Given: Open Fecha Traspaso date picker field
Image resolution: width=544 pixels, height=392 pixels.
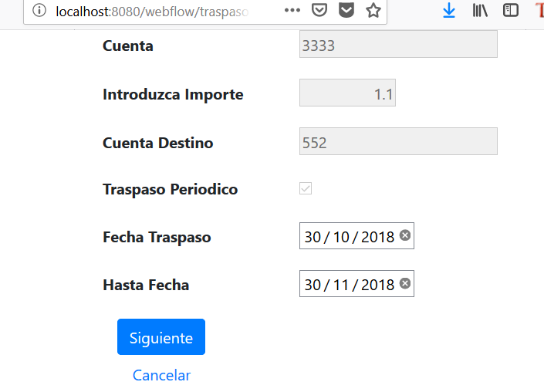Looking at the screenshot, I should click(356, 235).
